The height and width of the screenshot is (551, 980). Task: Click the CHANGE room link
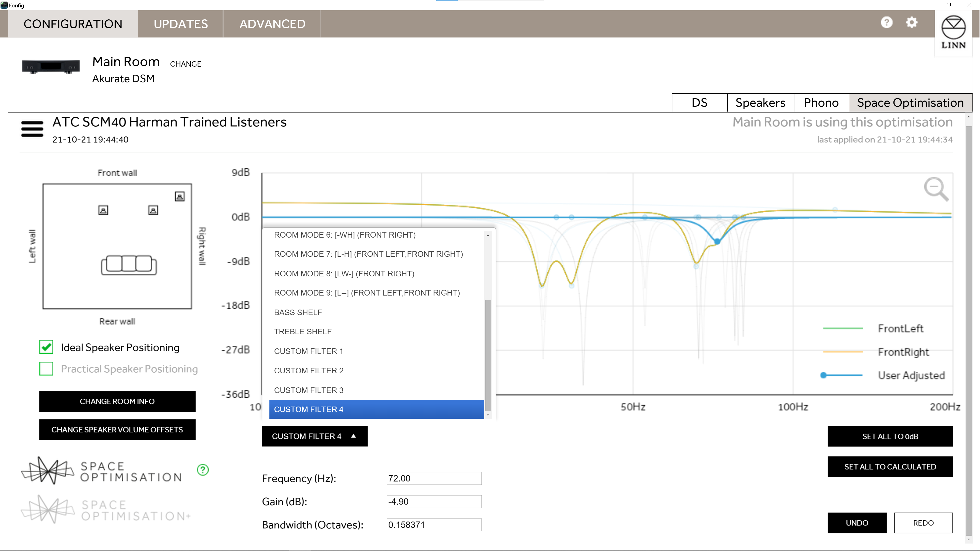185,64
